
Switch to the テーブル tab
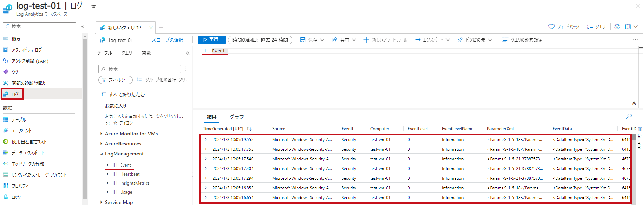point(105,53)
